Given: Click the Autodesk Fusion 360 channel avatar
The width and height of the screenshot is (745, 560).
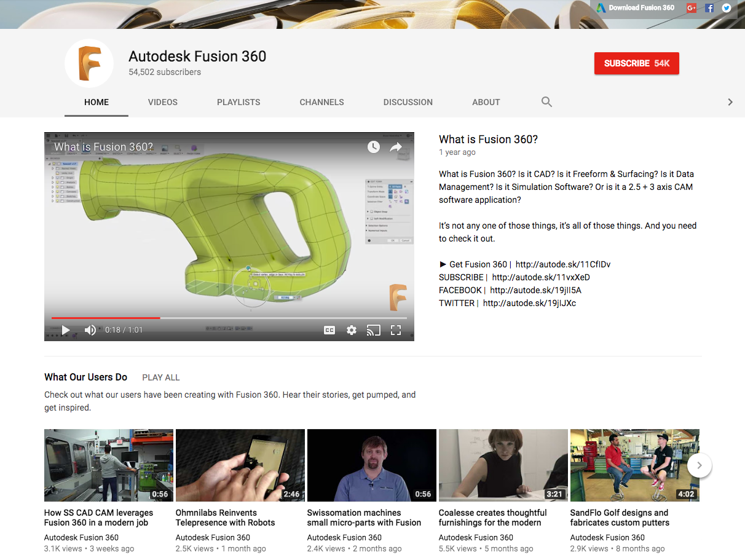Looking at the screenshot, I should coord(89,63).
